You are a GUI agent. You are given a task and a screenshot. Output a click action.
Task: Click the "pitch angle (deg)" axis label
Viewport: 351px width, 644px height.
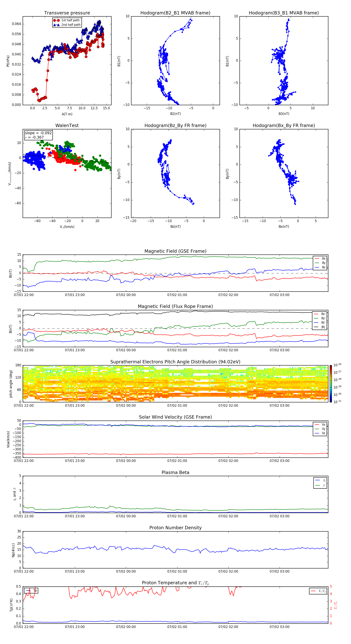[11, 384]
